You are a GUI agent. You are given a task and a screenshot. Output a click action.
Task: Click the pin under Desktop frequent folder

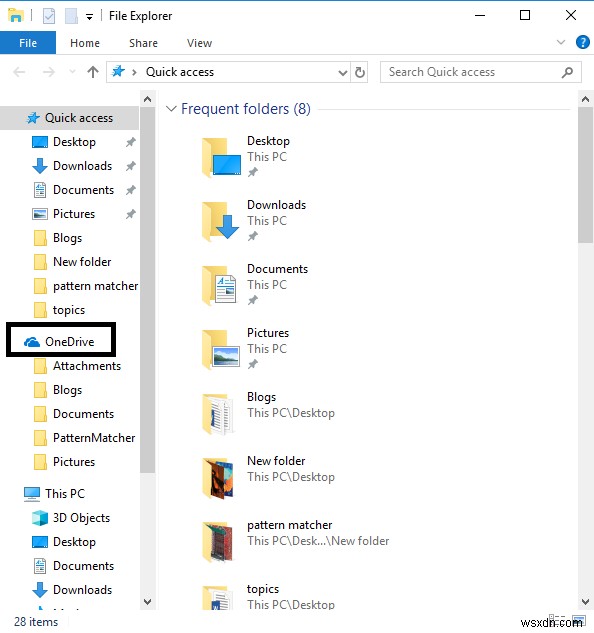tap(253, 172)
